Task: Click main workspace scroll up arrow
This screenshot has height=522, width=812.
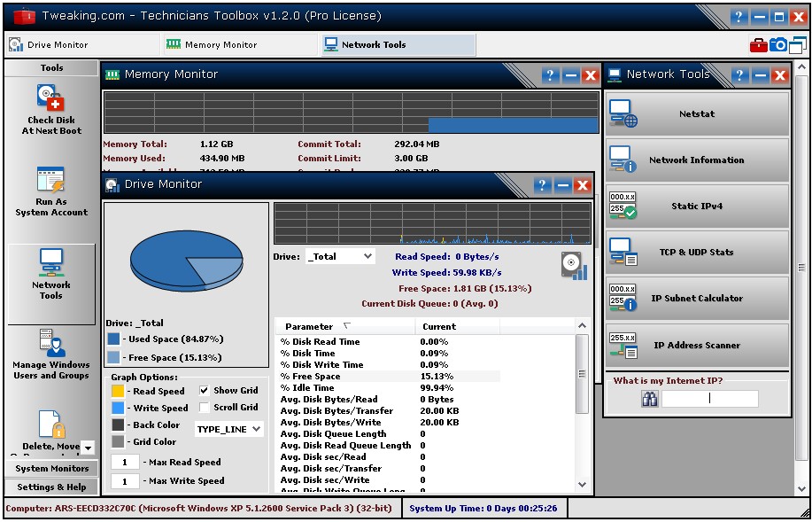Action: [x=801, y=67]
